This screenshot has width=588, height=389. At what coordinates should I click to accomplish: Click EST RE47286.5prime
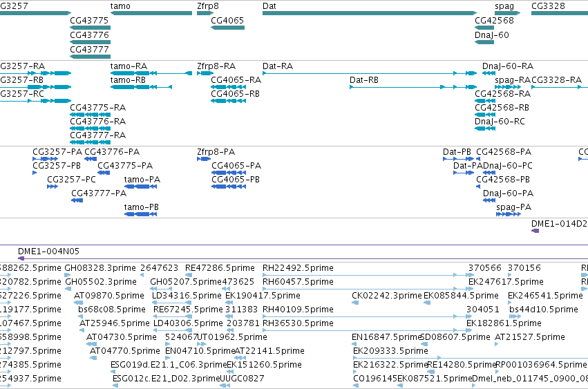tap(220, 268)
